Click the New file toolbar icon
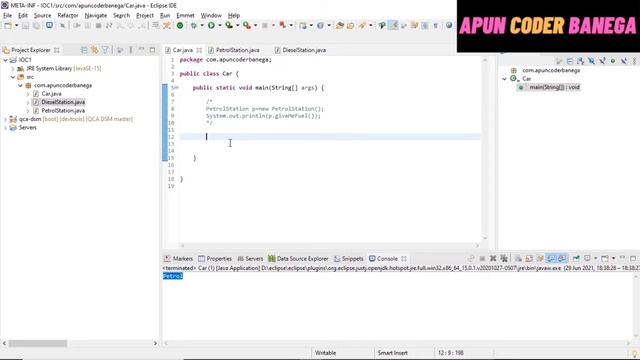This screenshot has width=640, height=360. click(8, 25)
